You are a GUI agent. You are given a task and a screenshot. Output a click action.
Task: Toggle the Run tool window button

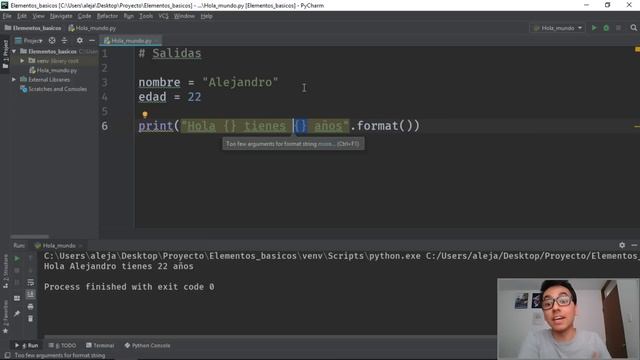[27, 345]
